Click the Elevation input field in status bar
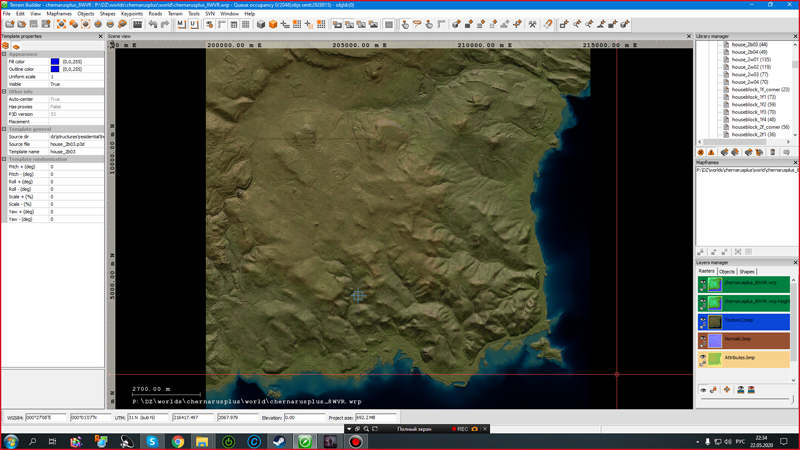 click(304, 417)
